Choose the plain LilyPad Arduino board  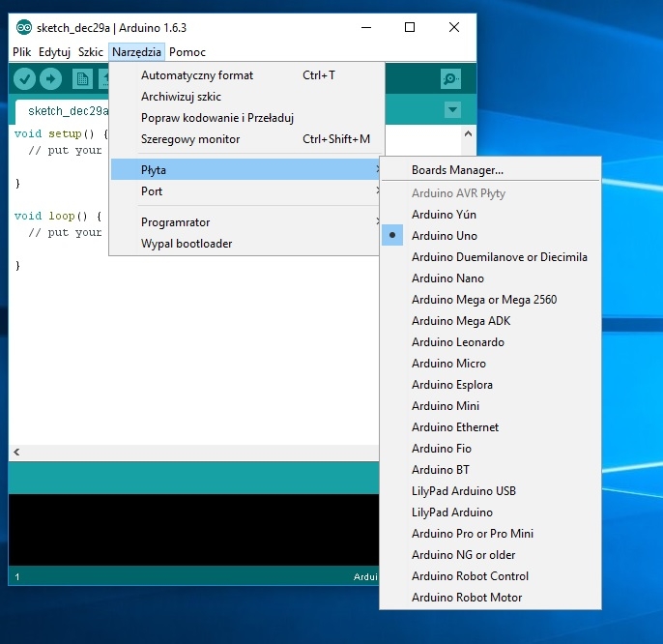491,512
